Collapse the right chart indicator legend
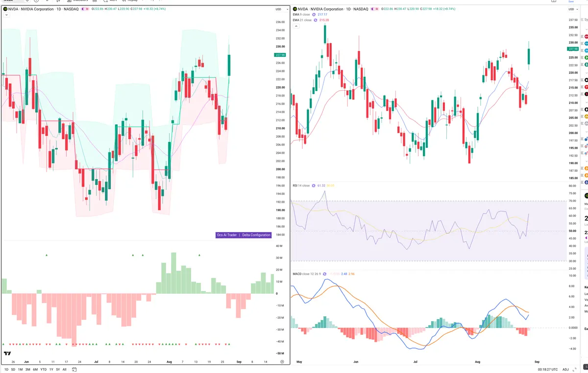This screenshot has width=588, height=373. 296,26
